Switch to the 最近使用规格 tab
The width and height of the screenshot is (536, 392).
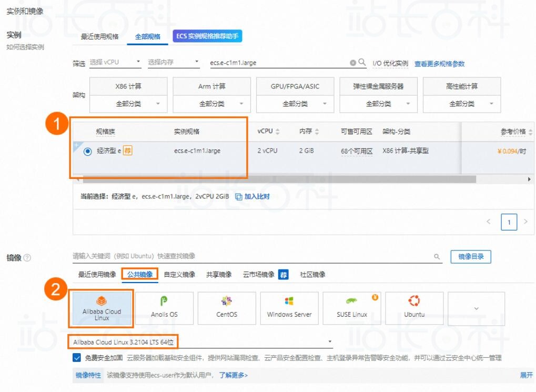pos(99,37)
